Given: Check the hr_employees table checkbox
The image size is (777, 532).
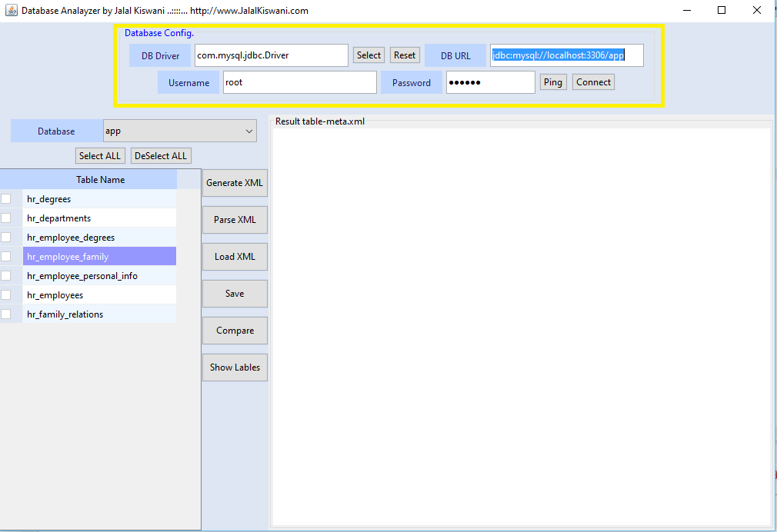Looking at the screenshot, I should pos(6,295).
